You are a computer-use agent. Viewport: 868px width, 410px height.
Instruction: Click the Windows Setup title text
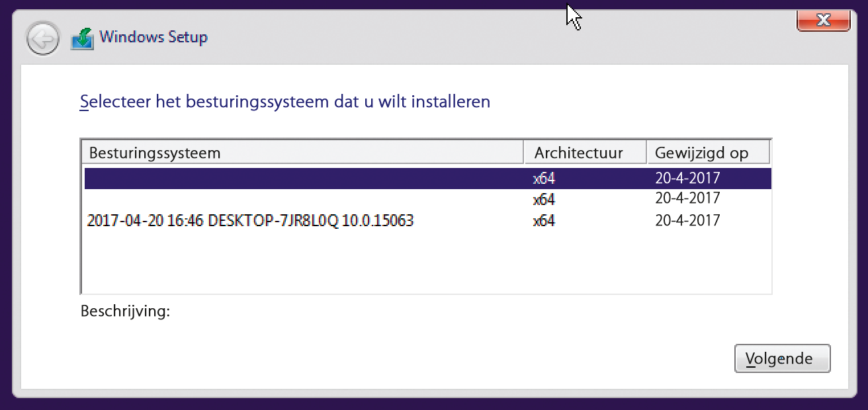click(x=153, y=37)
